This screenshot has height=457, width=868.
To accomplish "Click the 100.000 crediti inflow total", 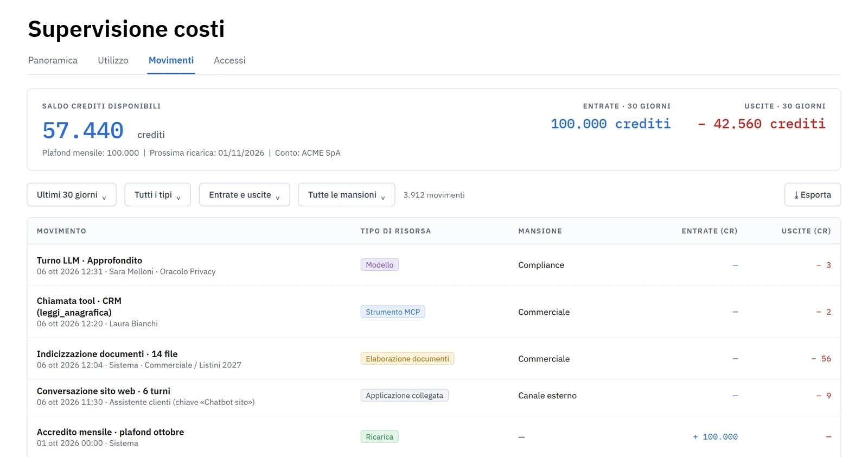I will tap(610, 124).
